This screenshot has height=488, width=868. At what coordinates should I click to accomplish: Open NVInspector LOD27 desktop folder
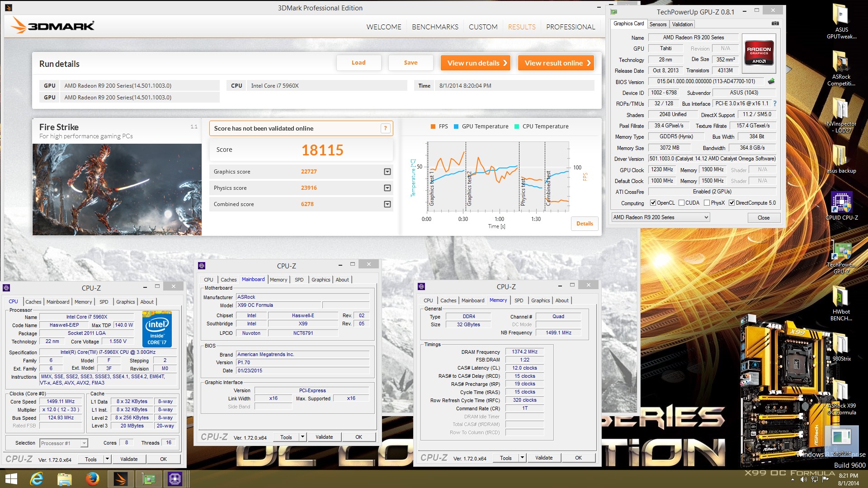tap(841, 115)
